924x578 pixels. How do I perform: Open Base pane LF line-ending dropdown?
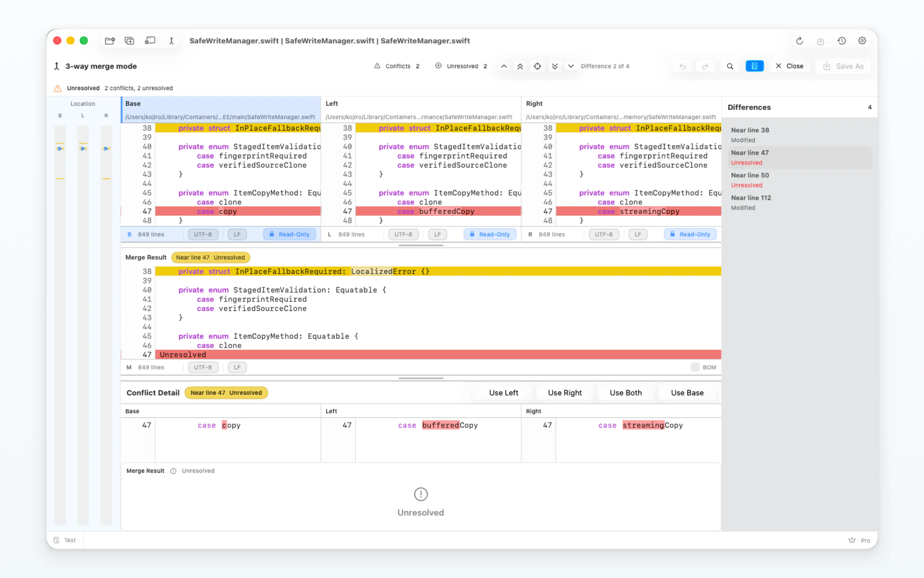click(x=237, y=234)
